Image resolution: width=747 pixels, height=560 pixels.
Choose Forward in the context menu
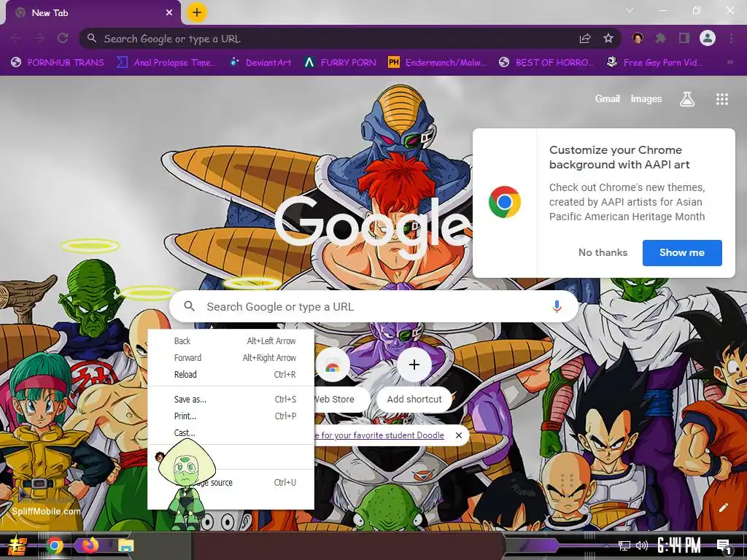231,357
